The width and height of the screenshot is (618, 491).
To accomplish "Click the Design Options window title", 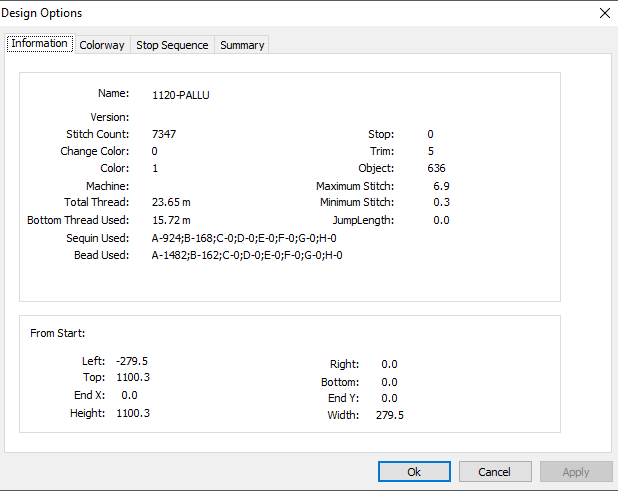I will 41,13.
